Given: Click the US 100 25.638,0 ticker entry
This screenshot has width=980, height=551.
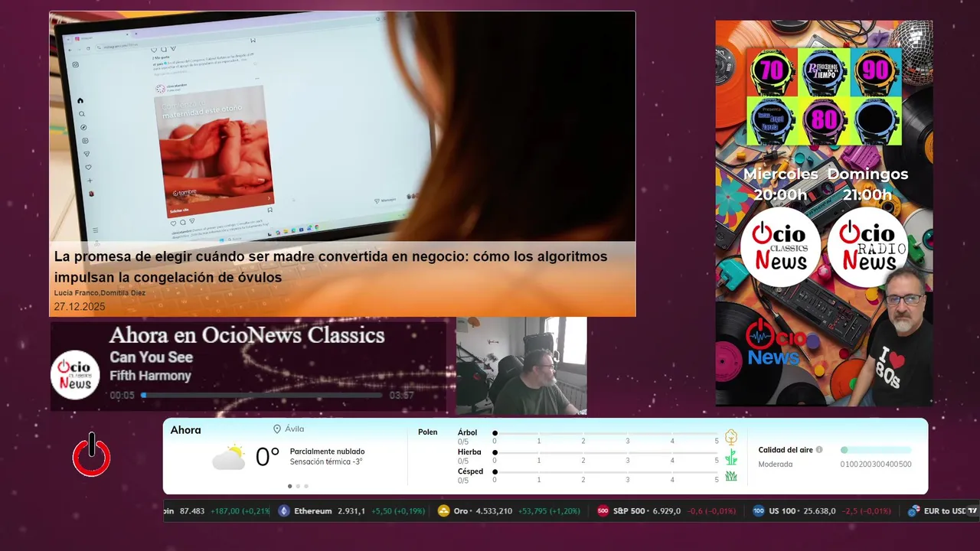Looking at the screenshot, I should coord(822,510).
